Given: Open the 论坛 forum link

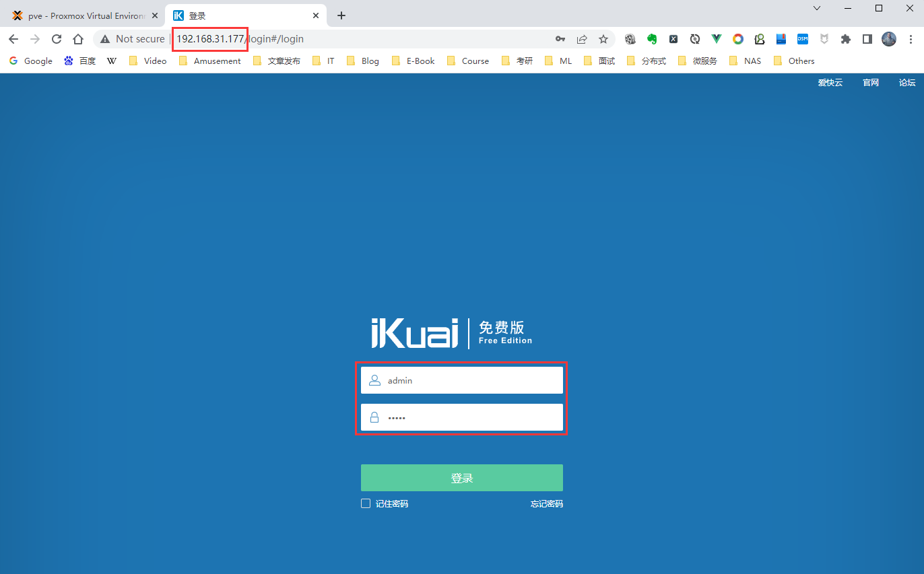Looking at the screenshot, I should point(906,83).
